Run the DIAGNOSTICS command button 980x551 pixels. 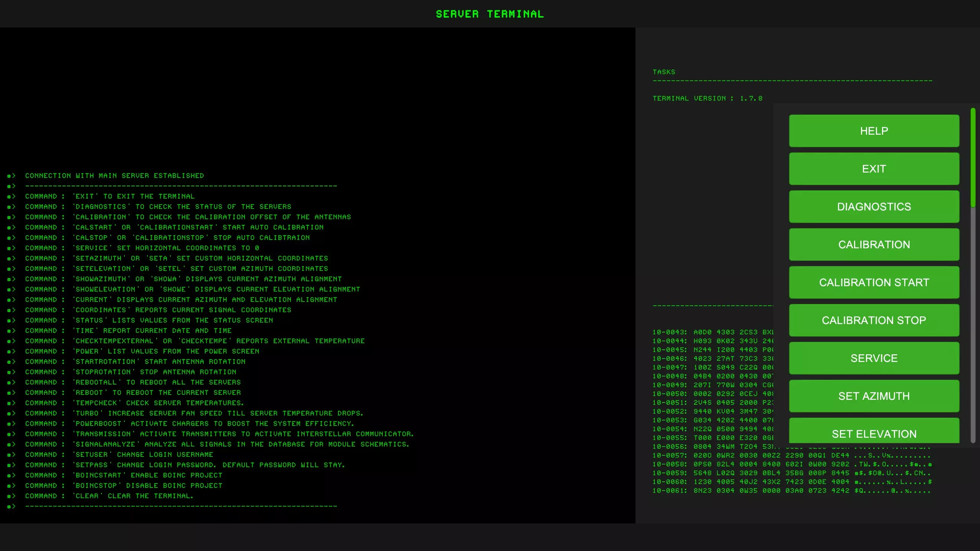[x=874, y=207]
